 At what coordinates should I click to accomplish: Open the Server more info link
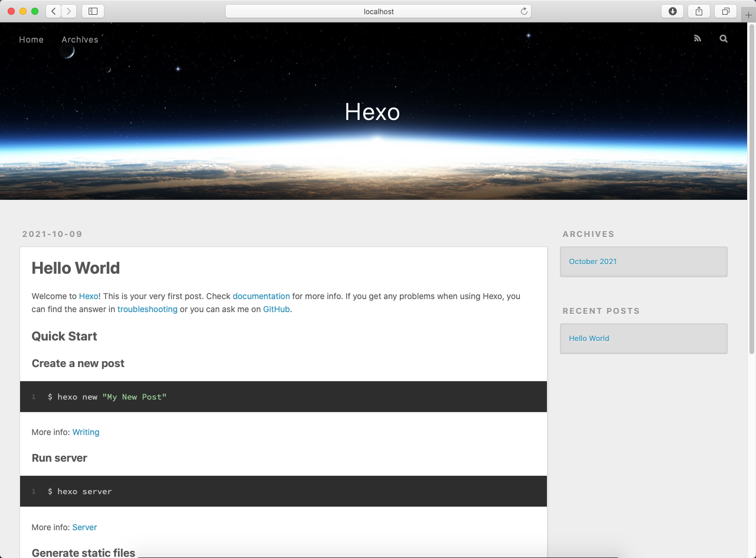pos(84,527)
